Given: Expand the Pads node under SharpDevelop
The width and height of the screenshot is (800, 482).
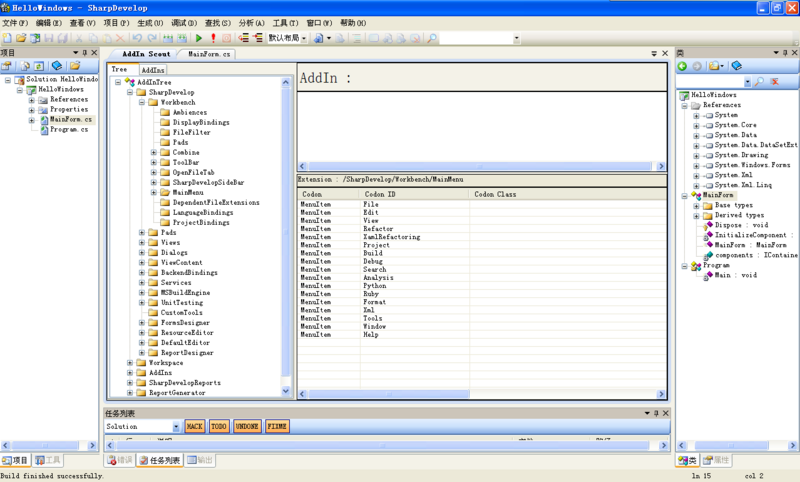Looking at the screenshot, I should (142, 232).
